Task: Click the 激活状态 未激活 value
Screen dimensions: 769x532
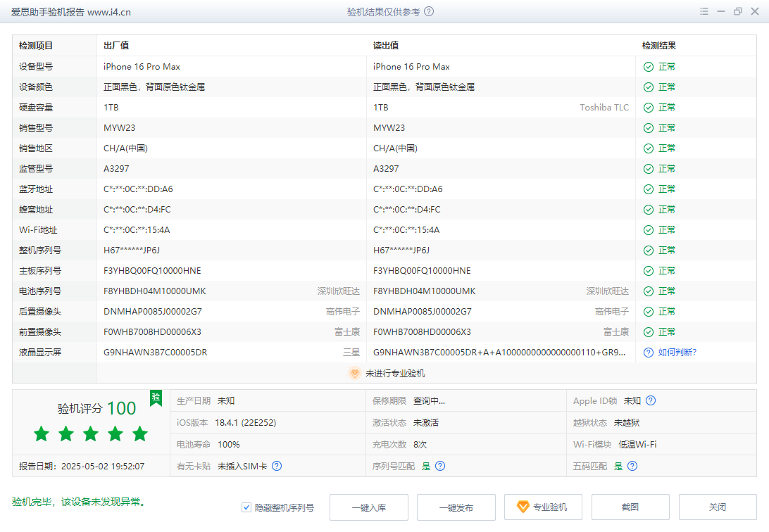Action: pos(426,423)
